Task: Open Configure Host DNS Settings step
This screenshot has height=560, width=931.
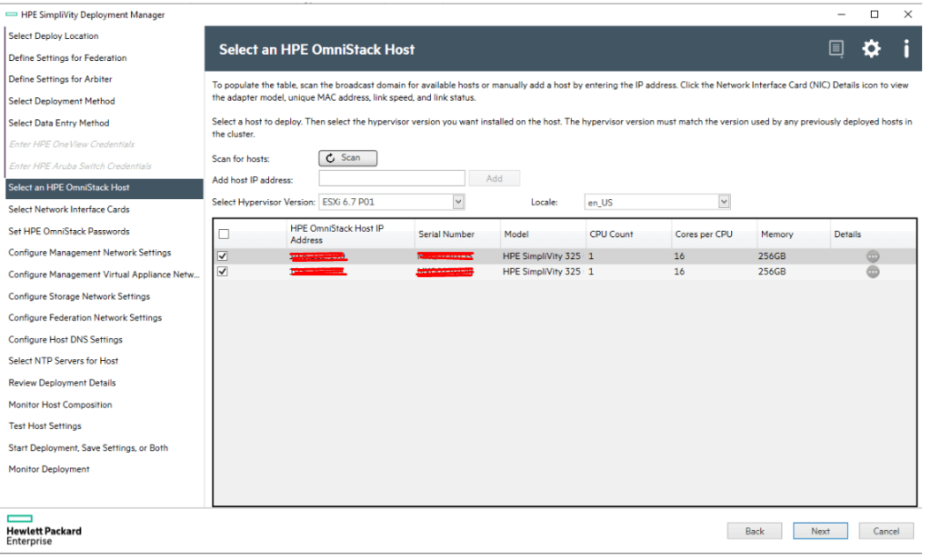Action: [65, 340]
